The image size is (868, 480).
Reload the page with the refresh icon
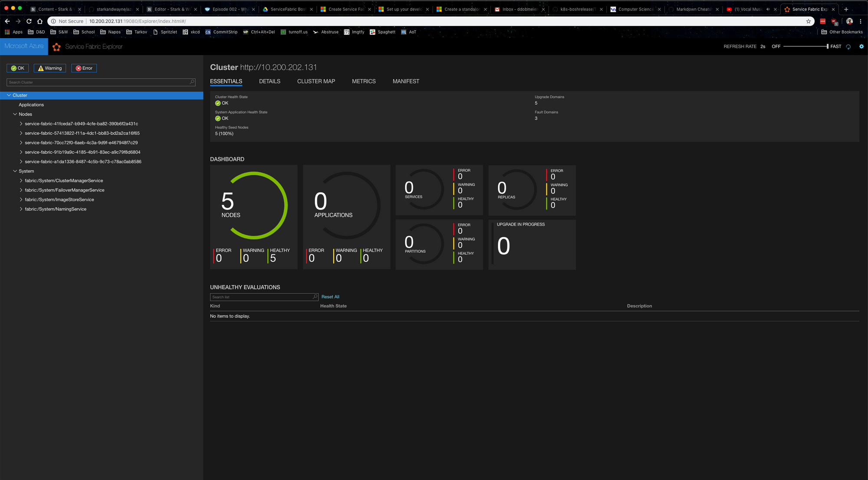29,21
